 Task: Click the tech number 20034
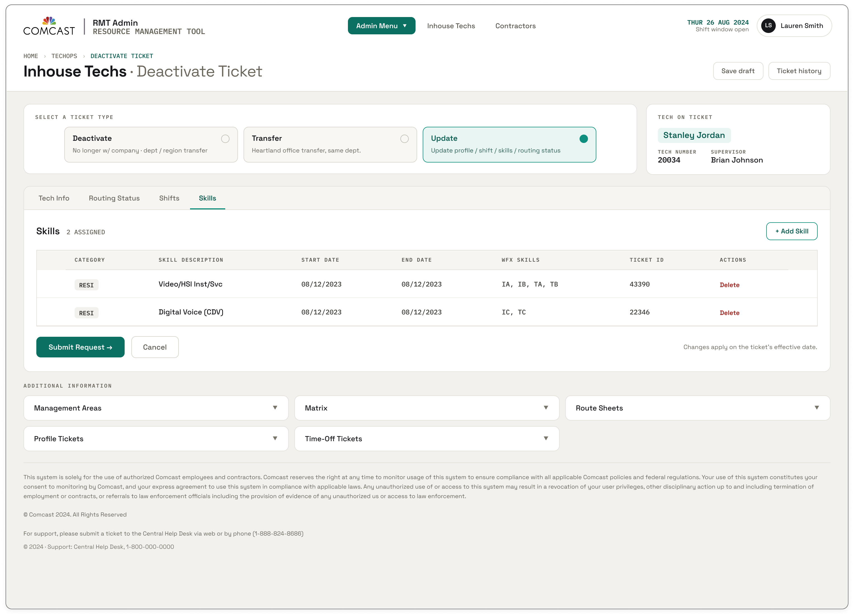(x=669, y=160)
